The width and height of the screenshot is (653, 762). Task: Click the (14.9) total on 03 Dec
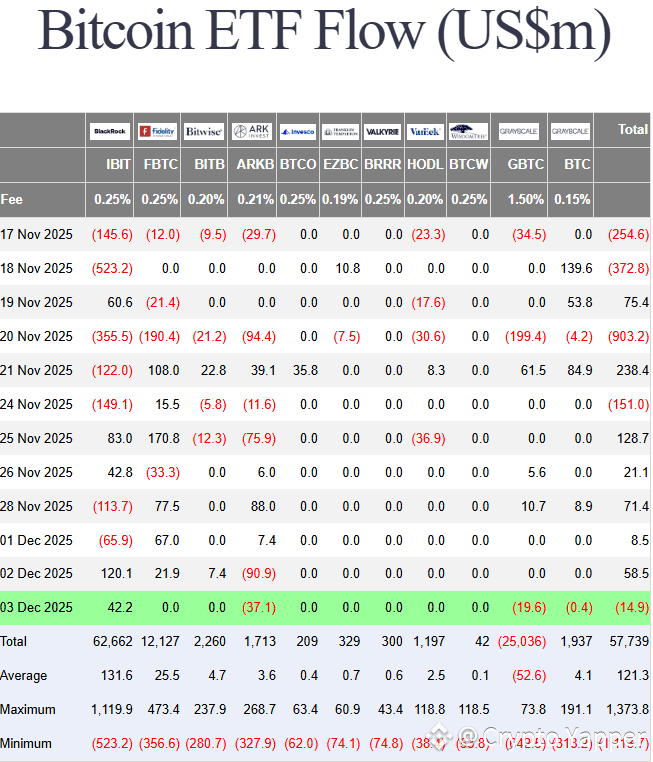pyautogui.click(x=632, y=607)
